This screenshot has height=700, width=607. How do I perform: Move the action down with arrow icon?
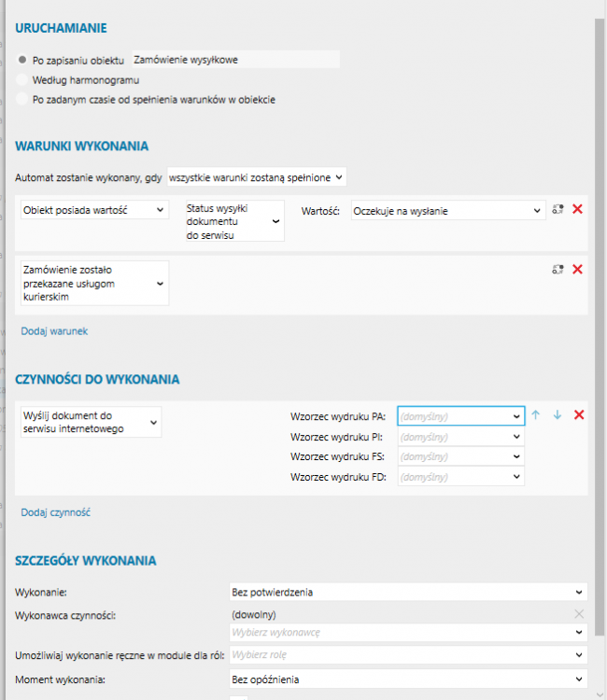click(558, 414)
